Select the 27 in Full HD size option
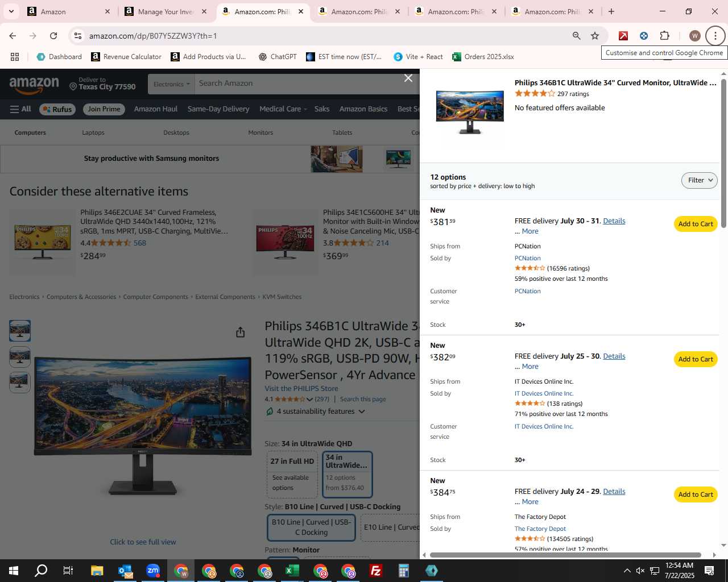Screen dimensions: 728x582 point(292,475)
